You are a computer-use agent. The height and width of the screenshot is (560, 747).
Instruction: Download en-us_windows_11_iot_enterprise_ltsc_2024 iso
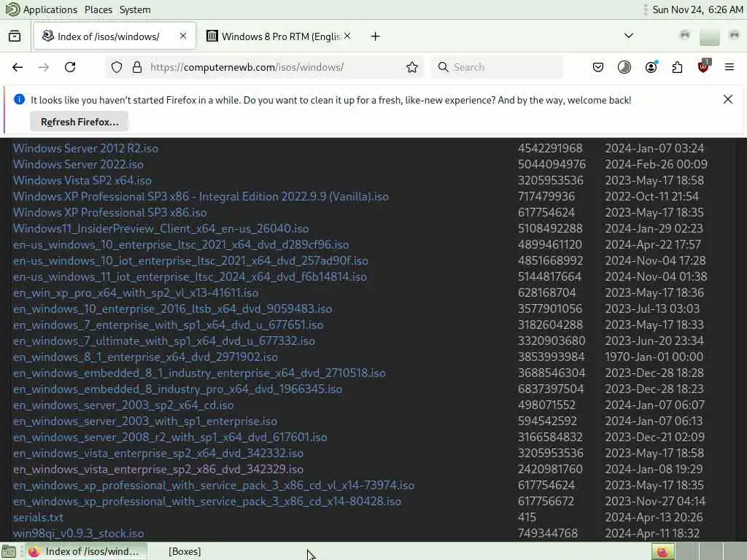pos(190,276)
